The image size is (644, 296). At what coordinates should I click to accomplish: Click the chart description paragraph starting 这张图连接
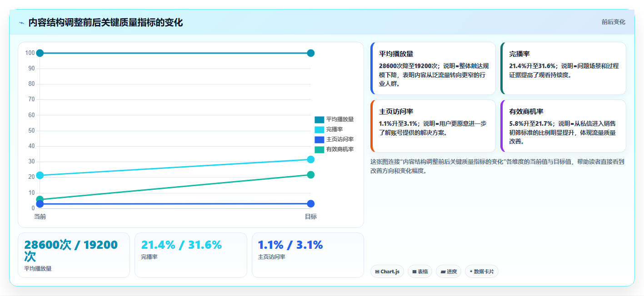(x=498, y=166)
